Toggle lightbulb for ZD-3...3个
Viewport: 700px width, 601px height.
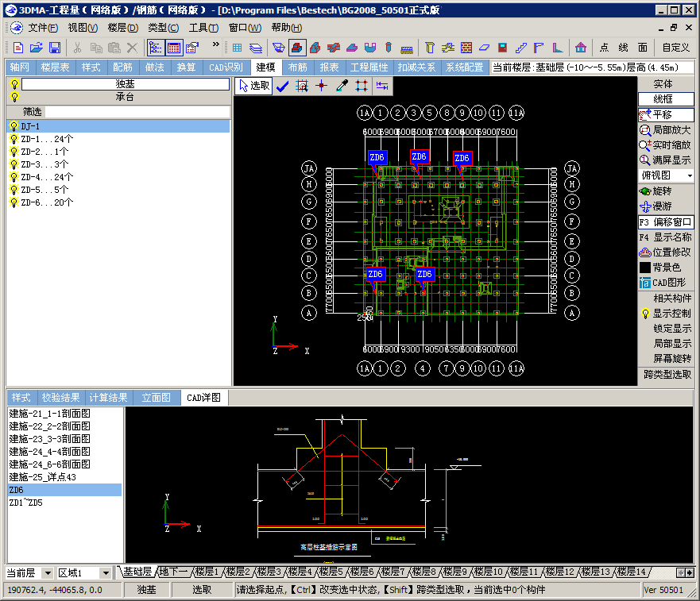[x=14, y=164]
